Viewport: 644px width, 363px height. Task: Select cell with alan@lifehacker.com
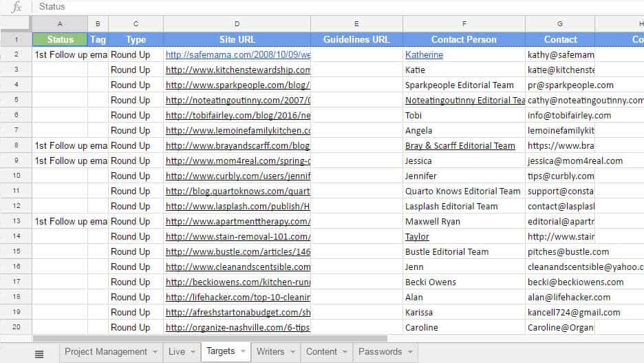[x=560, y=298]
